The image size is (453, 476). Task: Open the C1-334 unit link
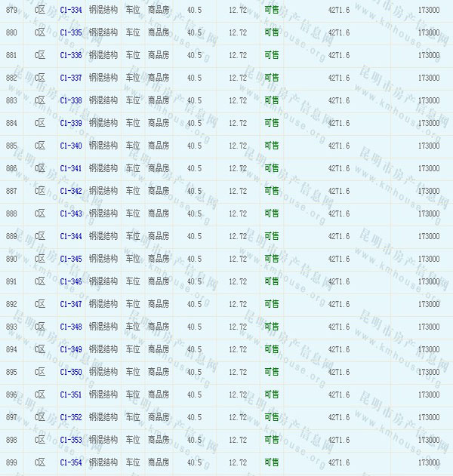click(71, 10)
